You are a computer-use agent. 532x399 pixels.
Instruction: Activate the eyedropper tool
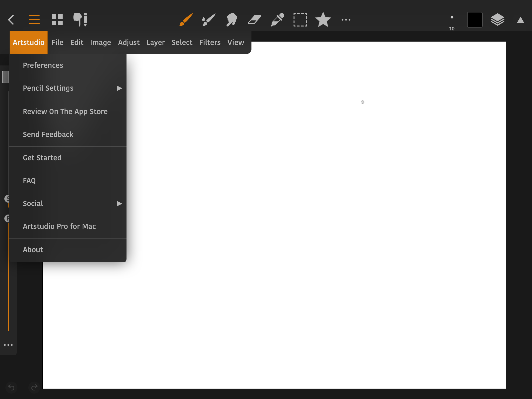pyautogui.click(x=277, y=20)
